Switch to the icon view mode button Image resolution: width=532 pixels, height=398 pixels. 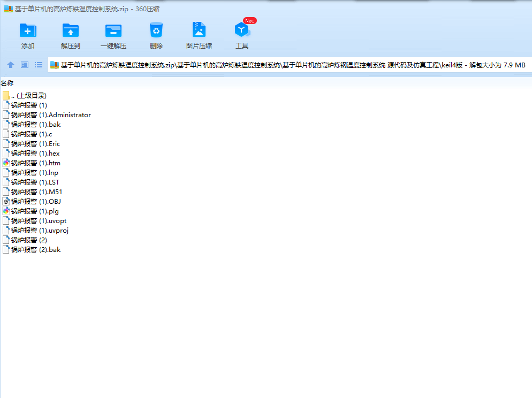[x=25, y=65]
